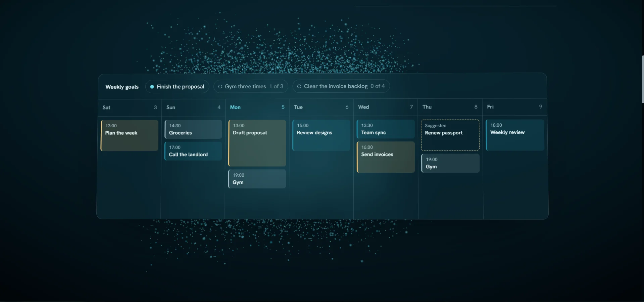Open the Send invoices event
The height and width of the screenshot is (302, 644).
click(386, 157)
